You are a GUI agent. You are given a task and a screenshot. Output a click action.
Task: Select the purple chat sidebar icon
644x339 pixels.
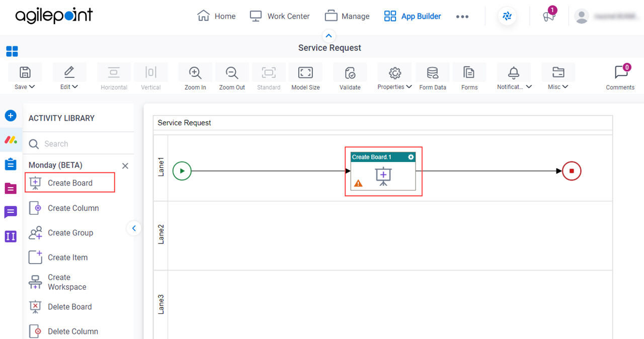11,212
